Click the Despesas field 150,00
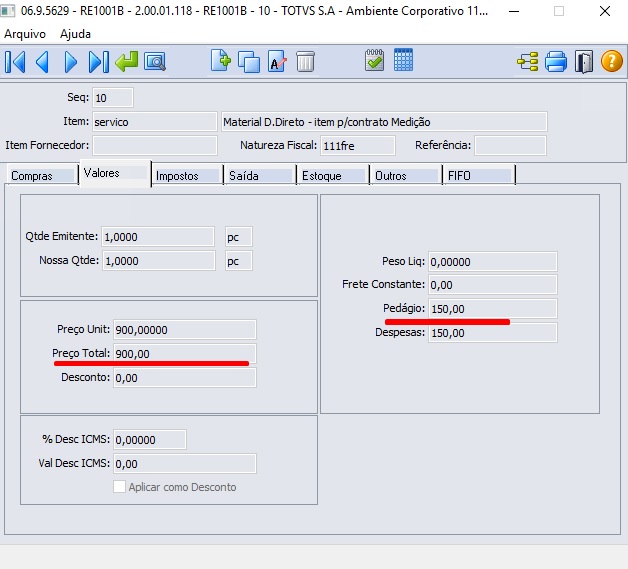The height and width of the screenshot is (569, 628). tap(493, 333)
